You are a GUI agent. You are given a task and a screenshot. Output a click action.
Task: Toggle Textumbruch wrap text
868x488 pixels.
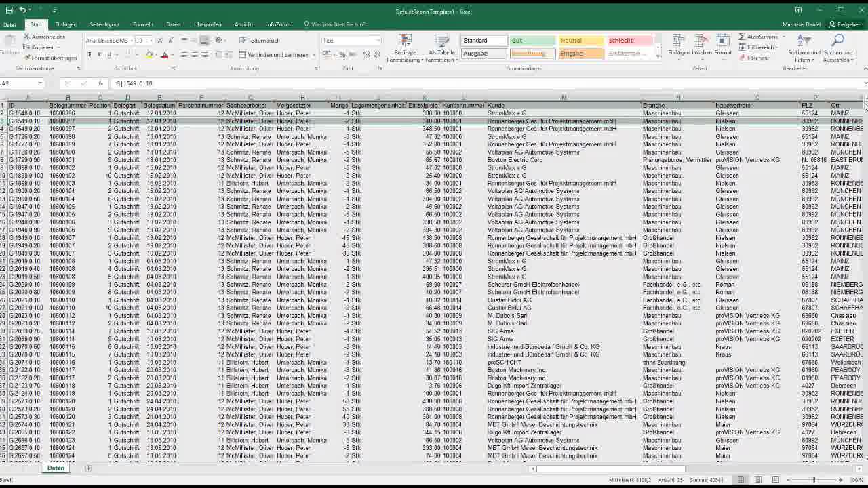click(259, 41)
